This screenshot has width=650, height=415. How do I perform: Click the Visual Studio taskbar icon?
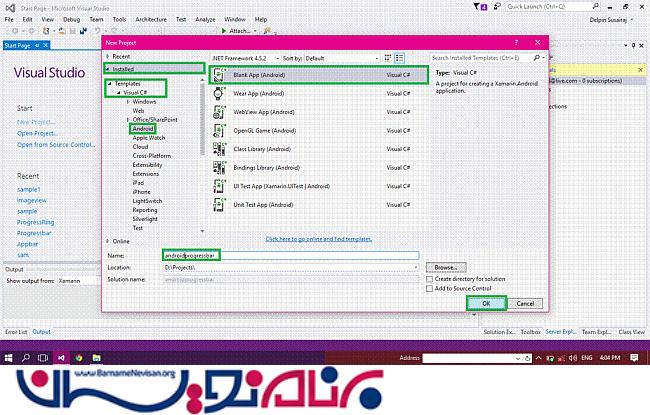[61, 358]
